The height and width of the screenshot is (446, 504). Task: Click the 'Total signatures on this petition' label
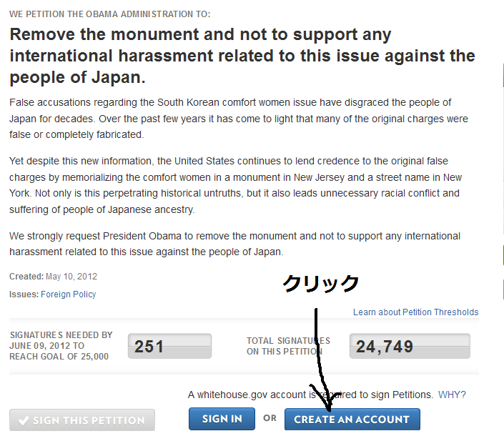[x=288, y=346]
